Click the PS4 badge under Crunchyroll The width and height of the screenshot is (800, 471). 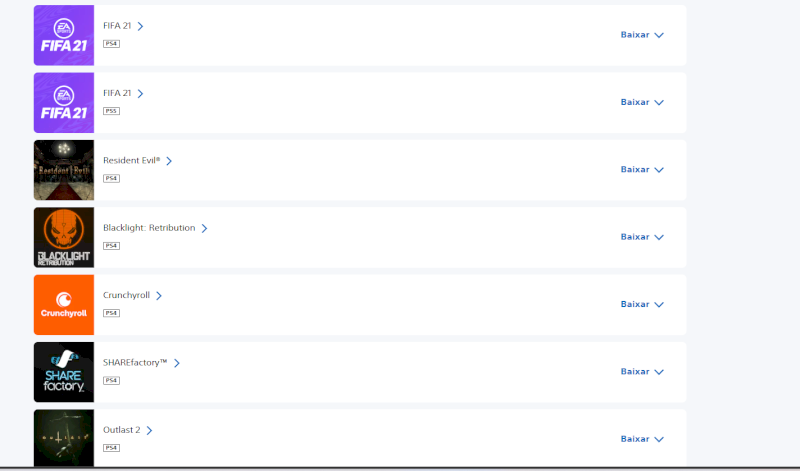point(111,313)
